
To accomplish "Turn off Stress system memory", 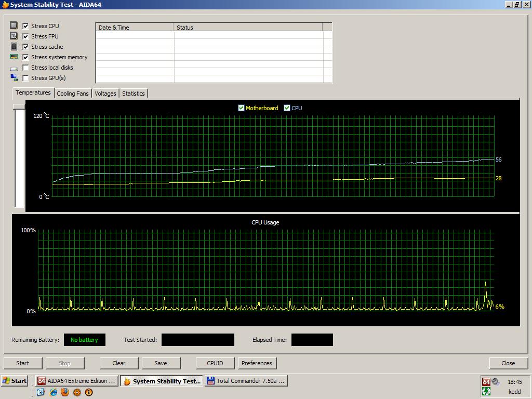I will 25,57.
